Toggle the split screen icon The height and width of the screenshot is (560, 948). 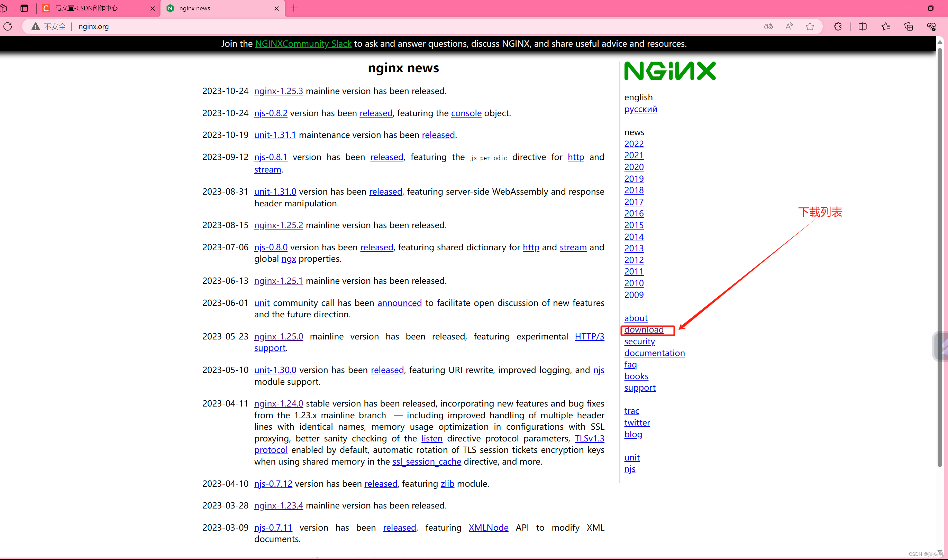(863, 26)
